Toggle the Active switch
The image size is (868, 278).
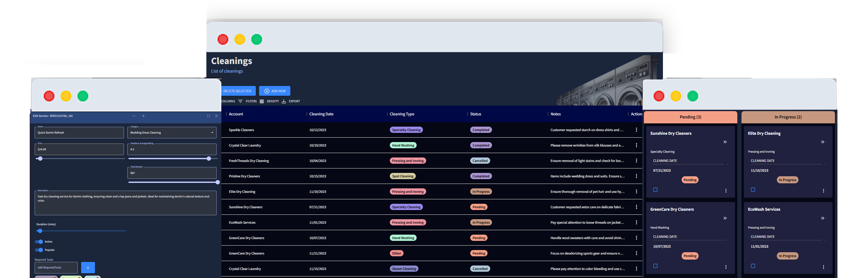(39, 242)
